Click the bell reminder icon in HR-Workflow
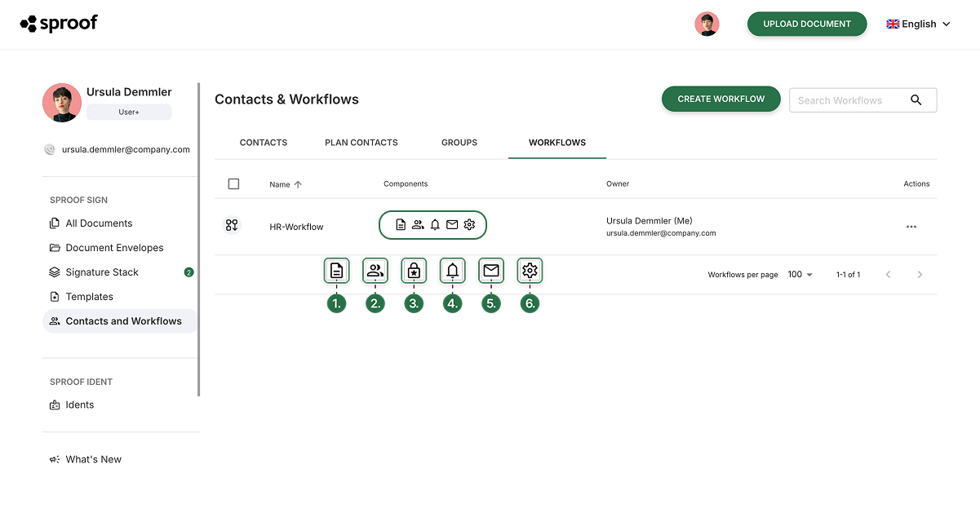The height and width of the screenshot is (530, 980). 435,225
